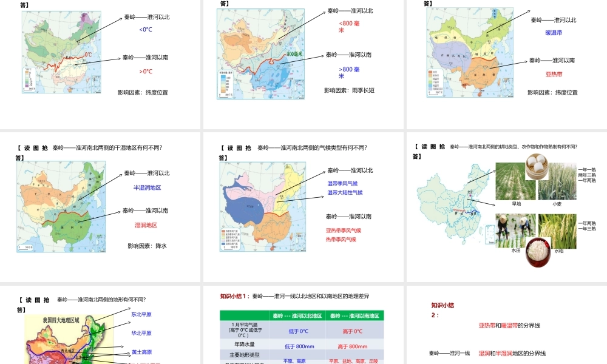Click the 东北平原 label
Screen dimensions: 607x364
point(141,314)
